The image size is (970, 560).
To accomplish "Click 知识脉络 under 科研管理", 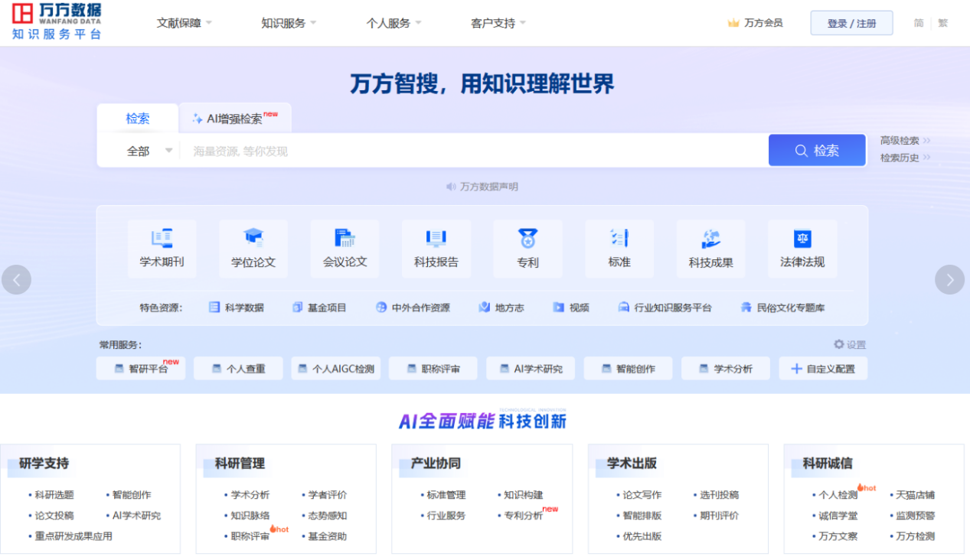I will click(x=250, y=516).
